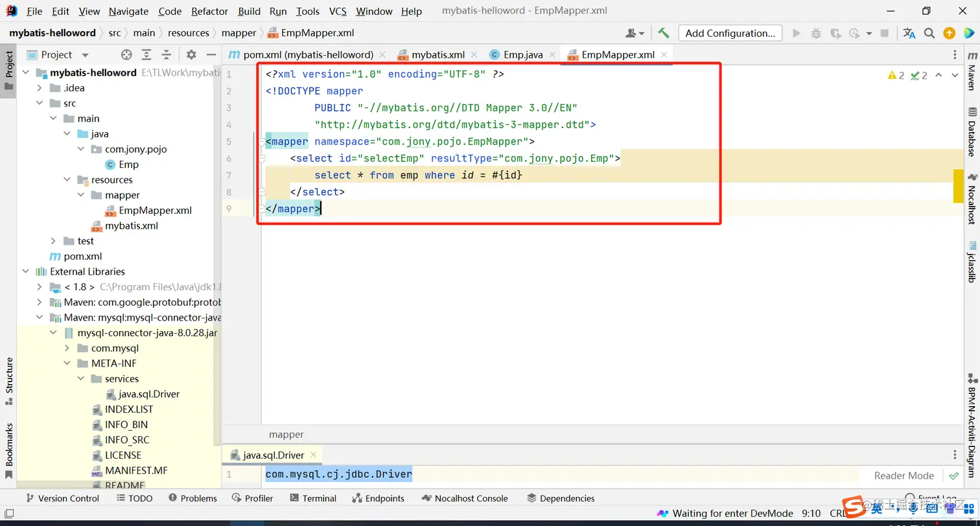Viewport: 980px width, 526px height.
Task: Close the mybatis.xml tab
Action: click(475, 55)
